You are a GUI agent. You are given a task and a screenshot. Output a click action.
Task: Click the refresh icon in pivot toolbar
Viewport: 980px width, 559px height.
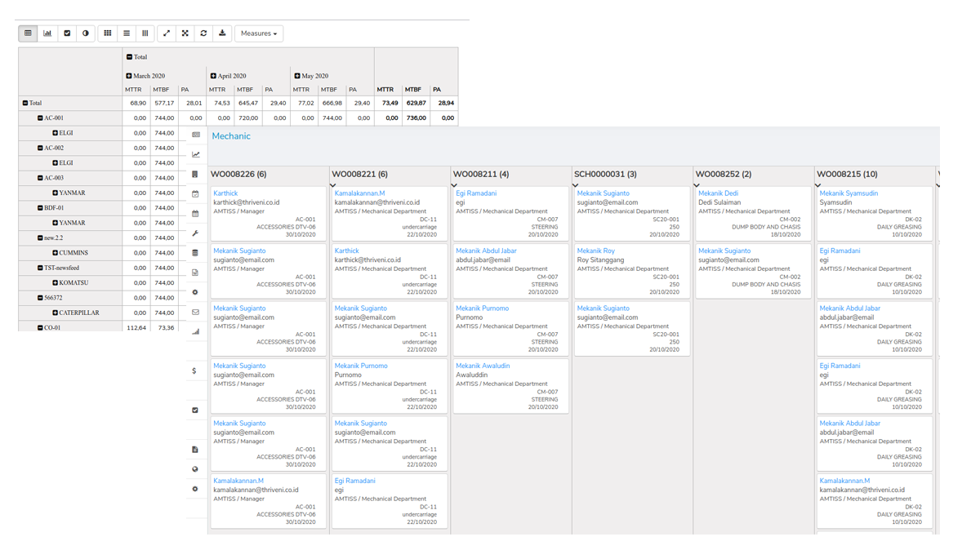(203, 33)
